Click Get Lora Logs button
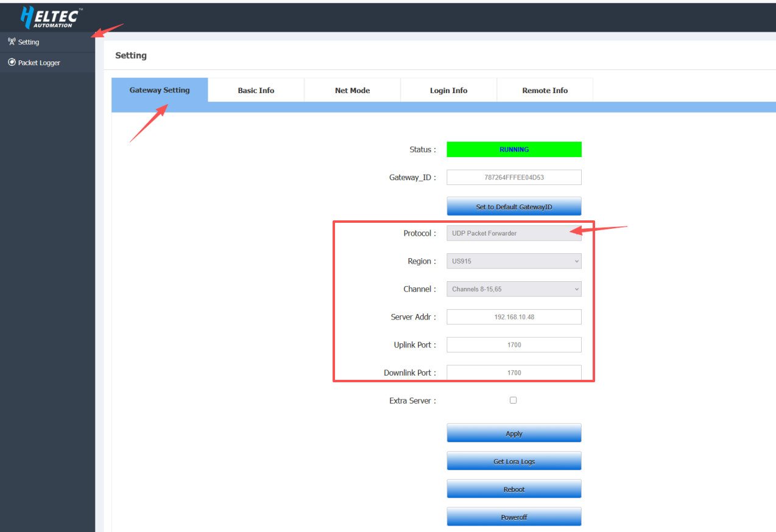Image resolution: width=776 pixels, height=532 pixels. click(513, 461)
